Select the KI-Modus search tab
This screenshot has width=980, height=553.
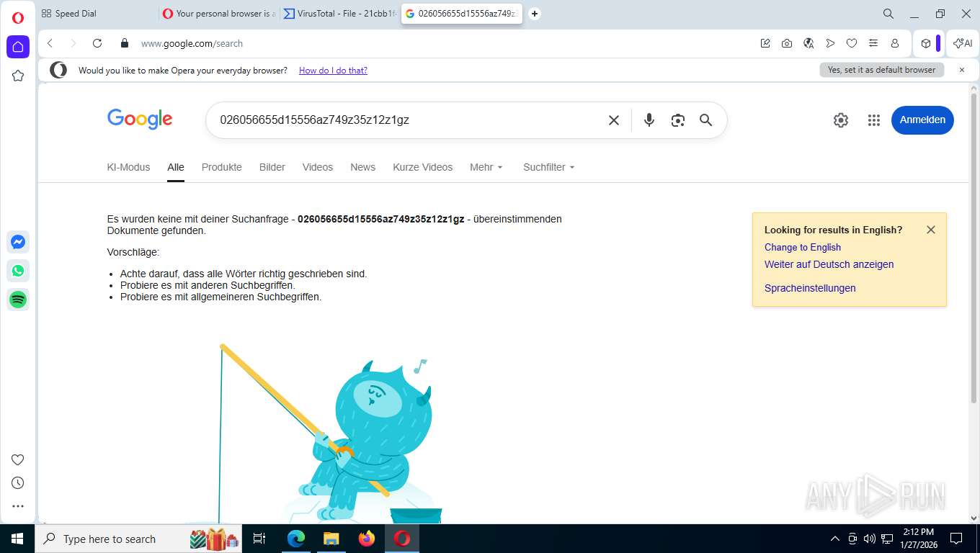(128, 167)
